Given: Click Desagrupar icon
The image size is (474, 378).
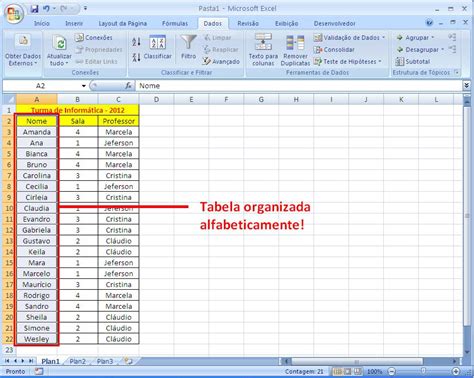Looking at the screenshot, I should coord(400,50).
